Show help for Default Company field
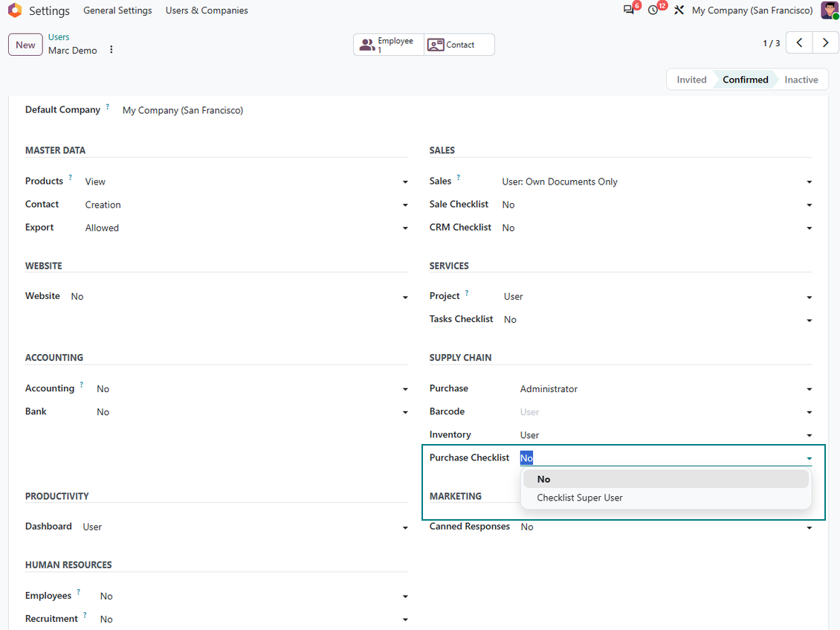 tap(108, 106)
